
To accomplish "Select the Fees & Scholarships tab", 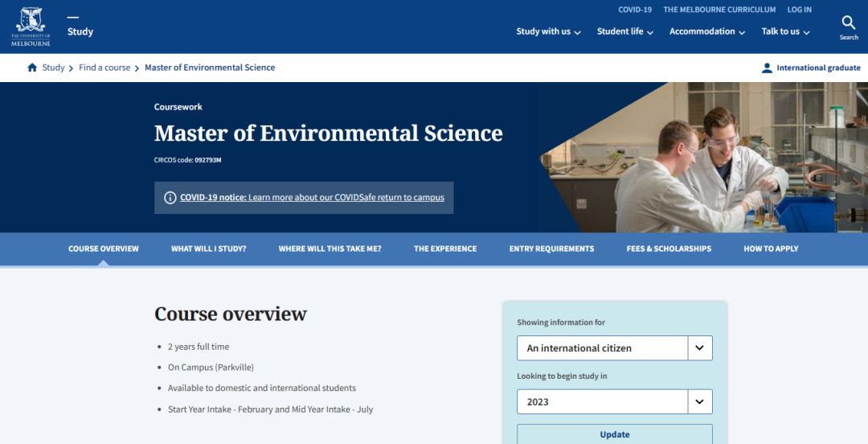I will point(669,249).
